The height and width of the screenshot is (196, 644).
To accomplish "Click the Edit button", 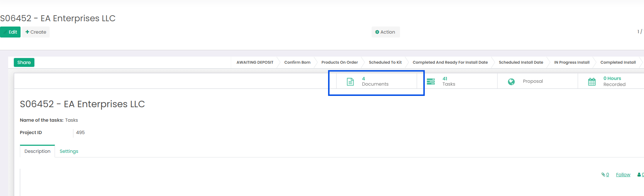I will coord(10,32).
